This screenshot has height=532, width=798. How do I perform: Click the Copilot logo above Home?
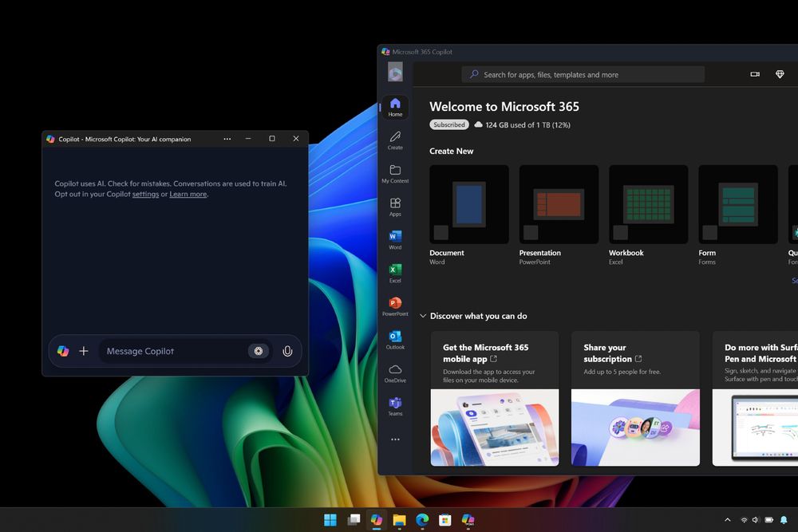395,73
